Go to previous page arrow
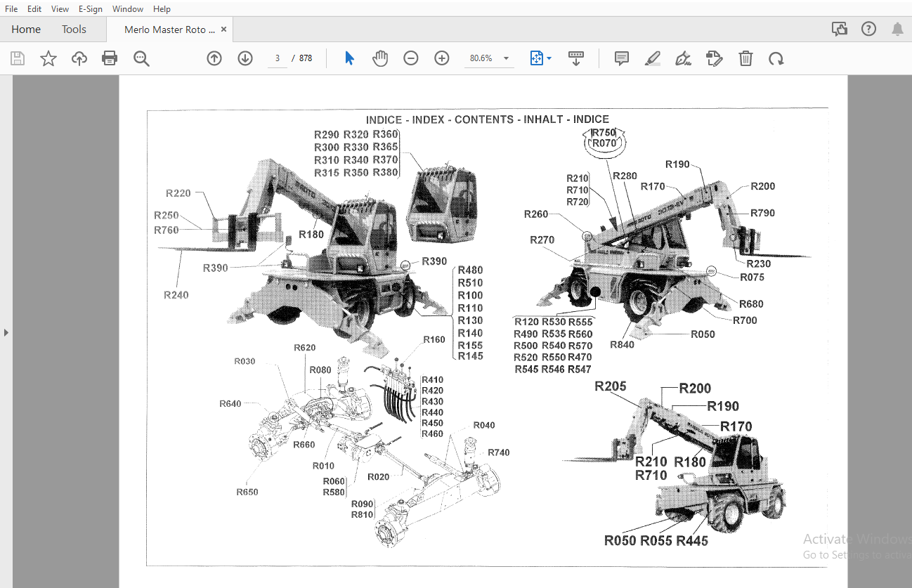Screen dimensions: 912x588 [214, 58]
